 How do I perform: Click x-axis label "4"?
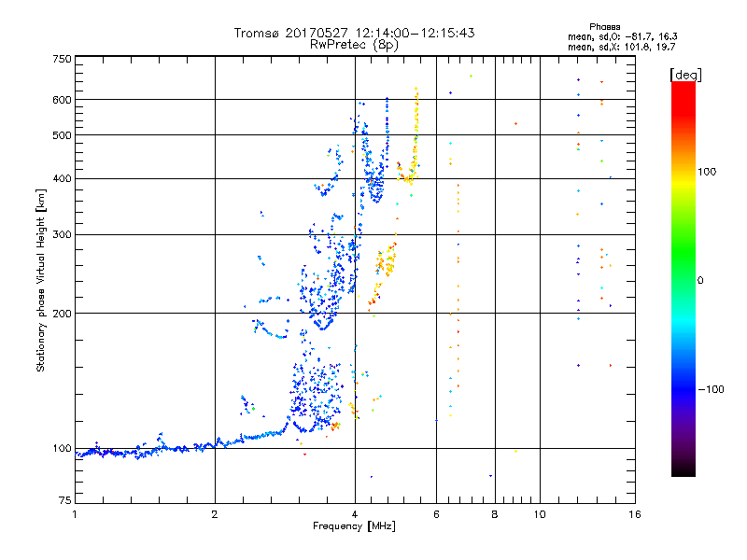[x=355, y=514]
